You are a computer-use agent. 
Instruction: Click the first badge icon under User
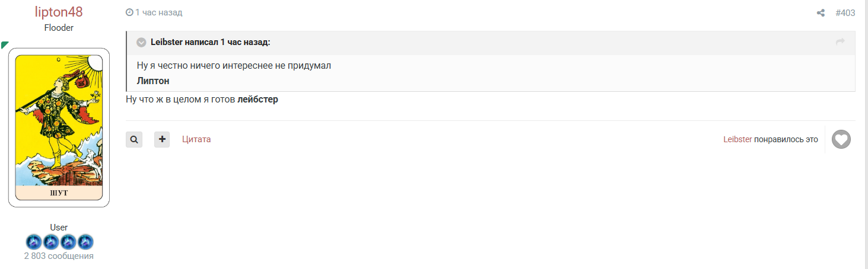coord(33,242)
